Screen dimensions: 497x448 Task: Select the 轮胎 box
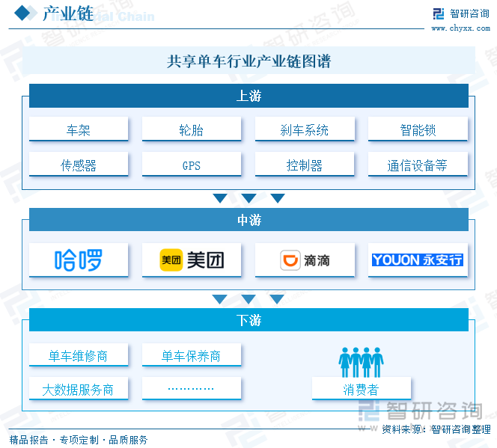[192, 129]
